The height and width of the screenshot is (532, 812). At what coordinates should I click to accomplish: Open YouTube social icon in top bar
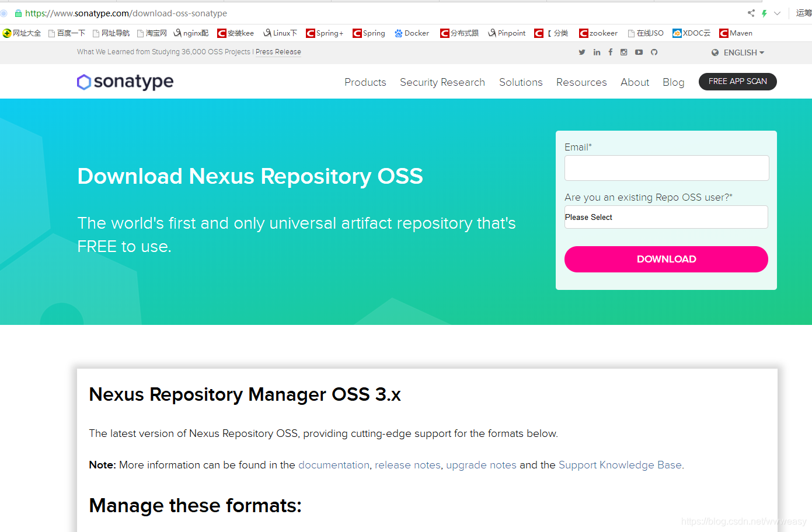pyautogui.click(x=639, y=52)
